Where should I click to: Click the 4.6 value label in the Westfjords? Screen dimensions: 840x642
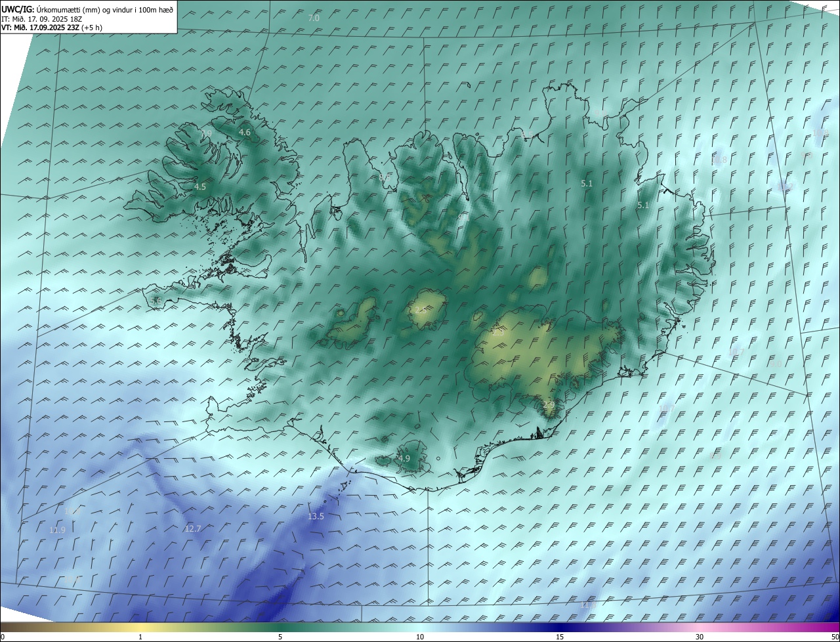[244, 133]
